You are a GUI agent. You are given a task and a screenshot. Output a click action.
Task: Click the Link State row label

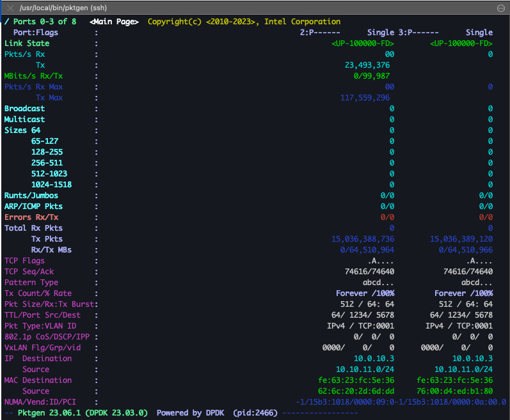[x=27, y=43]
